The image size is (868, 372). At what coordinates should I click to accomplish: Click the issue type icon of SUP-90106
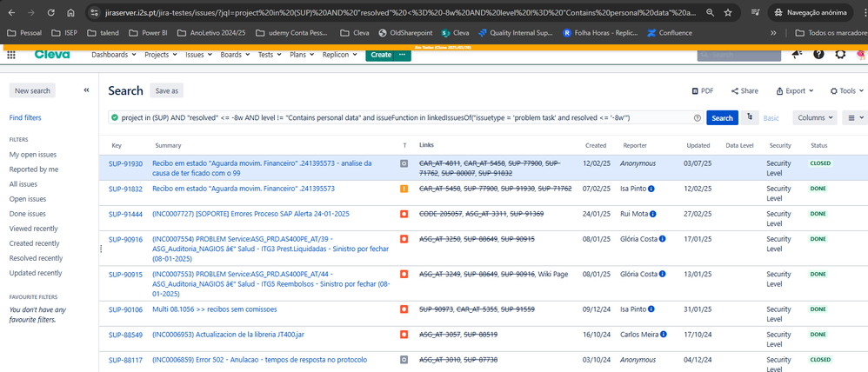tap(404, 309)
